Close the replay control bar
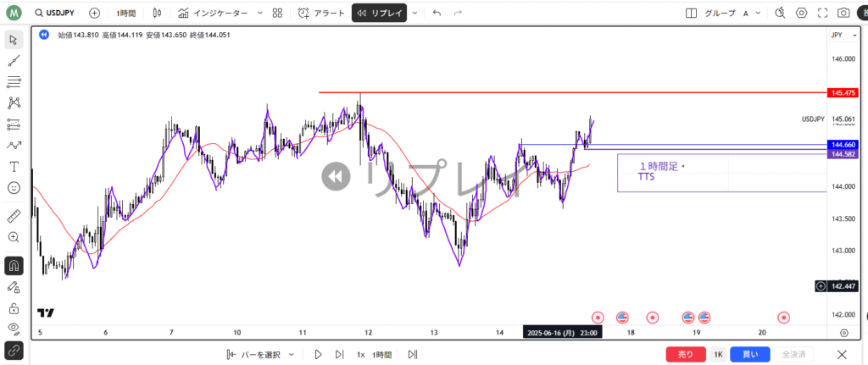Screen dimensions: 868x365 tap(842, 355)
